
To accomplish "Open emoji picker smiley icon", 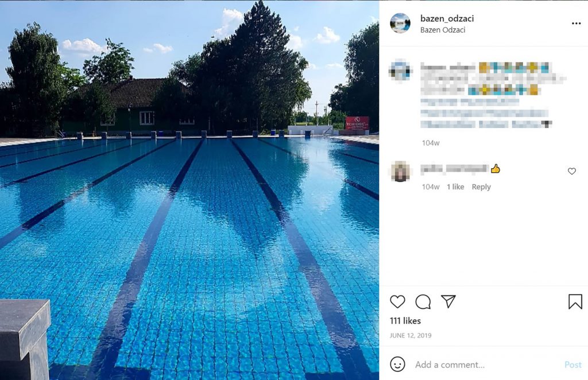I will [397, 365].
